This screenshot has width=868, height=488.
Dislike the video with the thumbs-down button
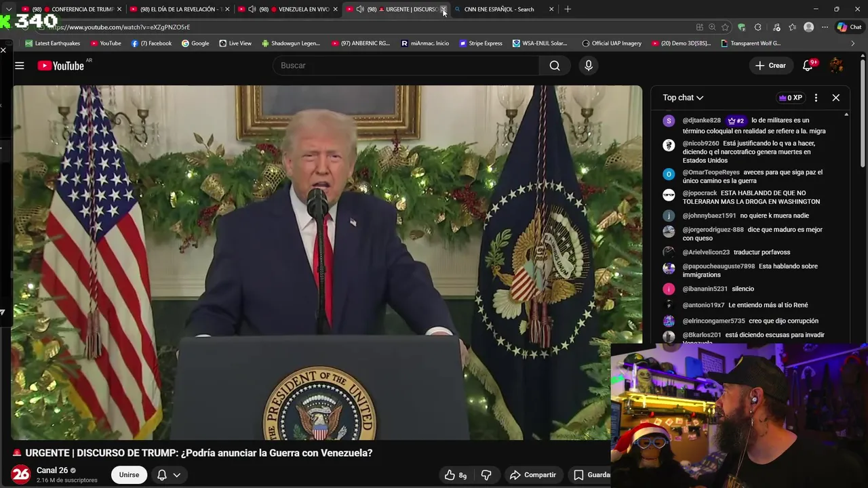486,475
